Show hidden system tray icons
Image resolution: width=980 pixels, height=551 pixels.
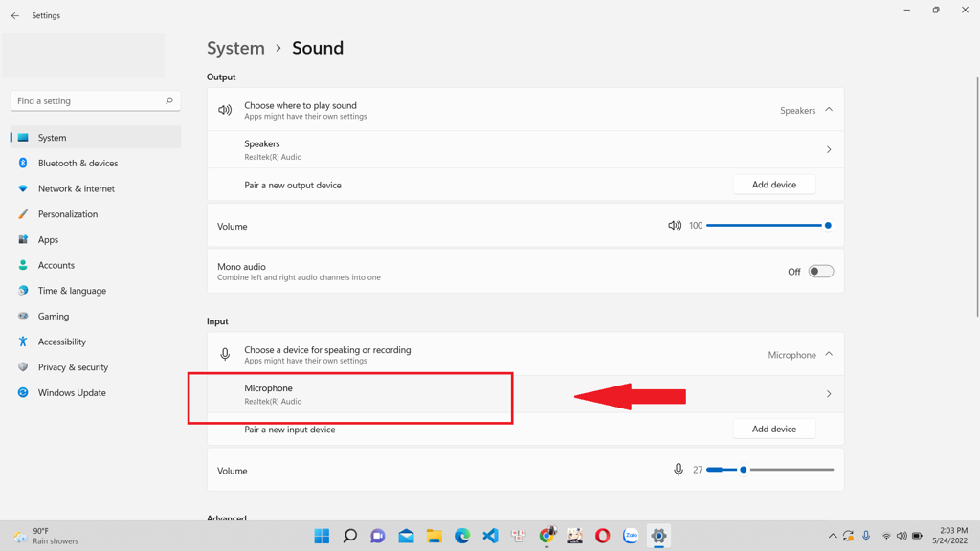click(x=833, y=536)
